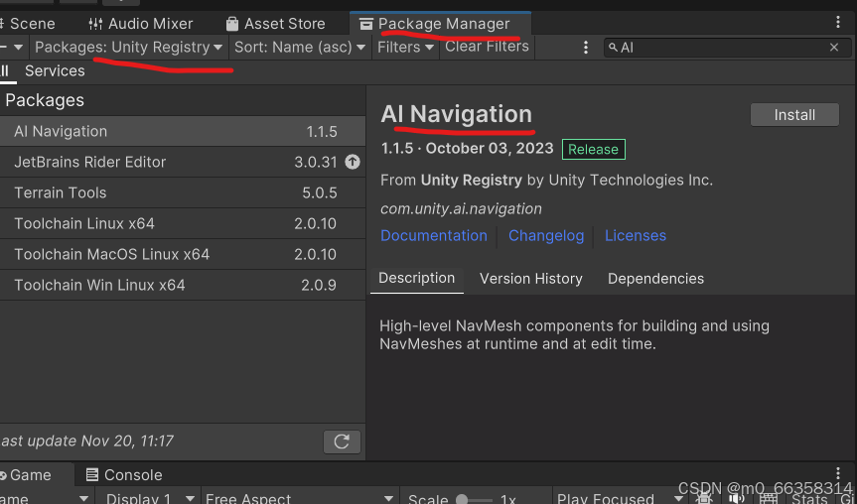The height and width of the screenshot is (504, 857).
Task: Click the Audio Mixer sliders icon
Action: click(95, 24)
